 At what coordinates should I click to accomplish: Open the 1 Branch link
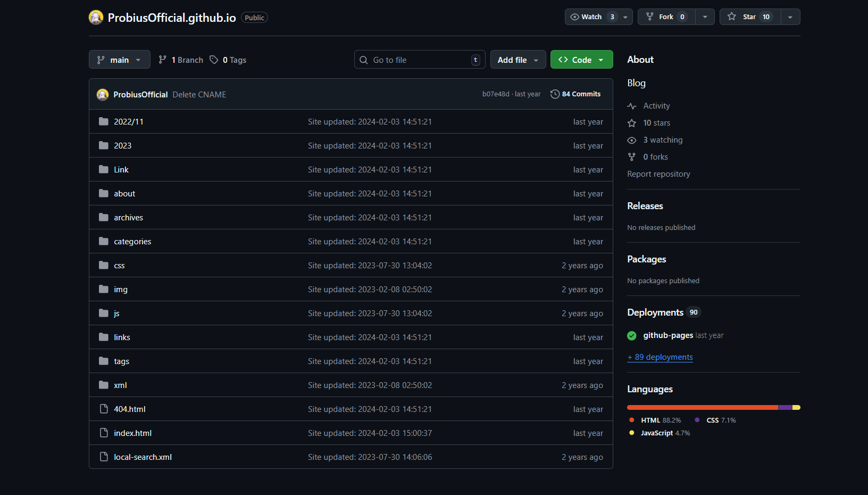[181, 60]
